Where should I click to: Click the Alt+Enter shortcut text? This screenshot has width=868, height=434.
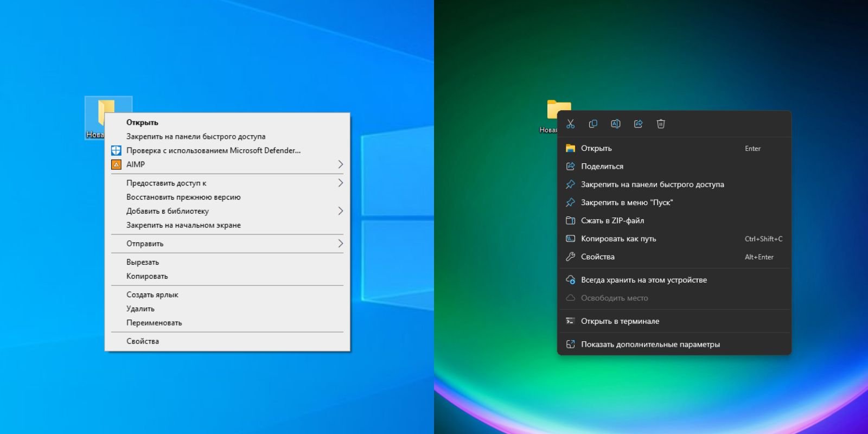click(x=759, y=257)
